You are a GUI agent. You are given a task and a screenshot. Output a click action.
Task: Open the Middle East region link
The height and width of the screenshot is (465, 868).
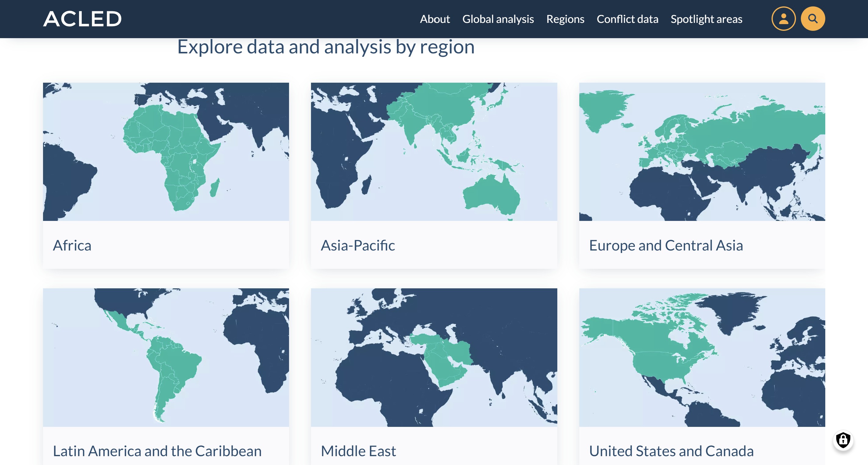(358, 451)
